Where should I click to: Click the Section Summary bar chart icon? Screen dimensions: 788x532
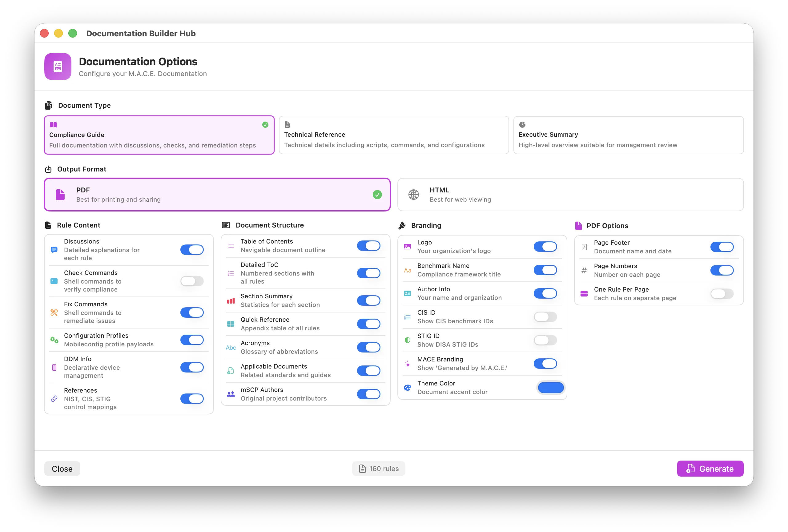tap(231, 300)
